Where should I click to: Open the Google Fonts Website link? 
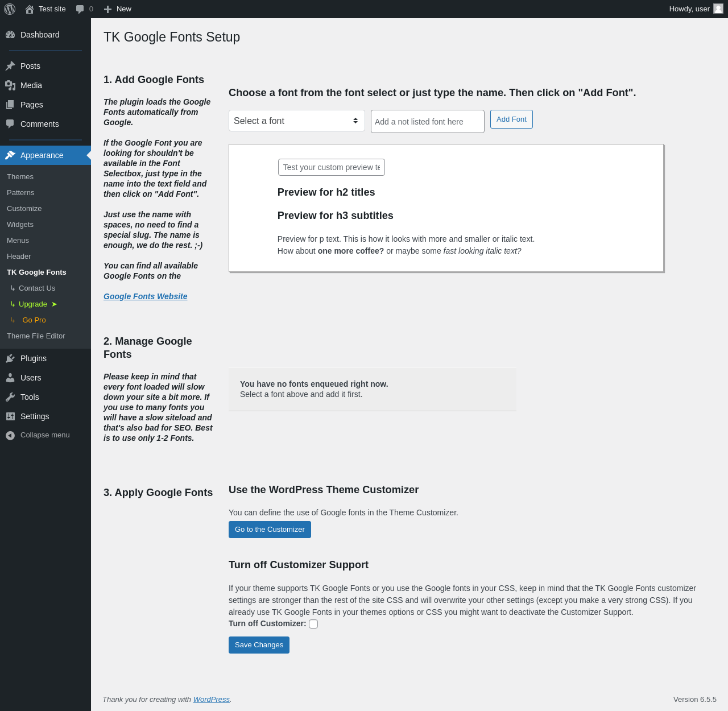point(145,296)
